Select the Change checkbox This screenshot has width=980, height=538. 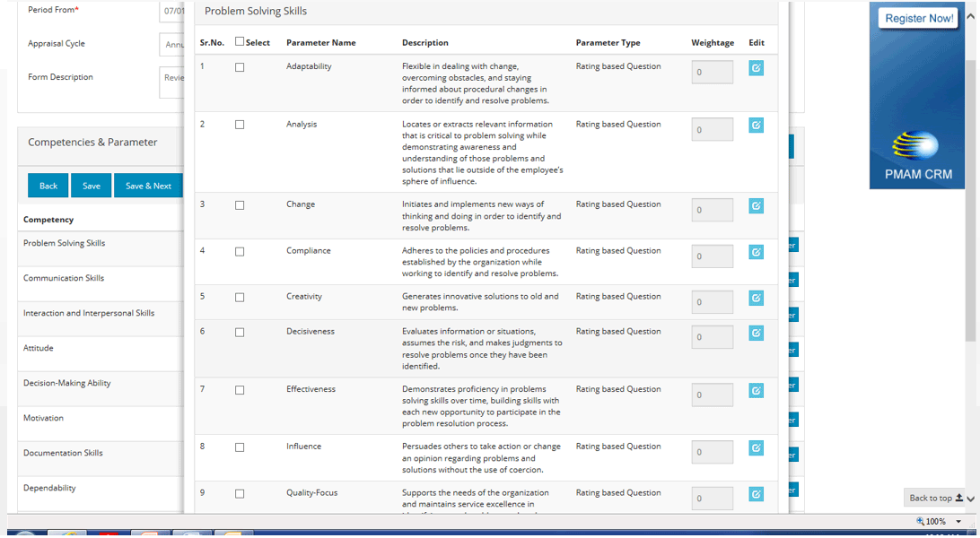[240, 205]
